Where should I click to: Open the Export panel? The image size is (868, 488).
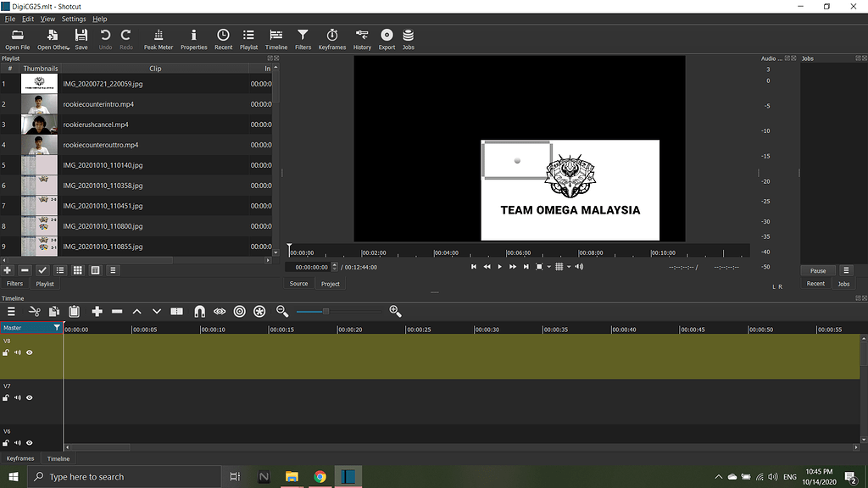tap(387, 37)
